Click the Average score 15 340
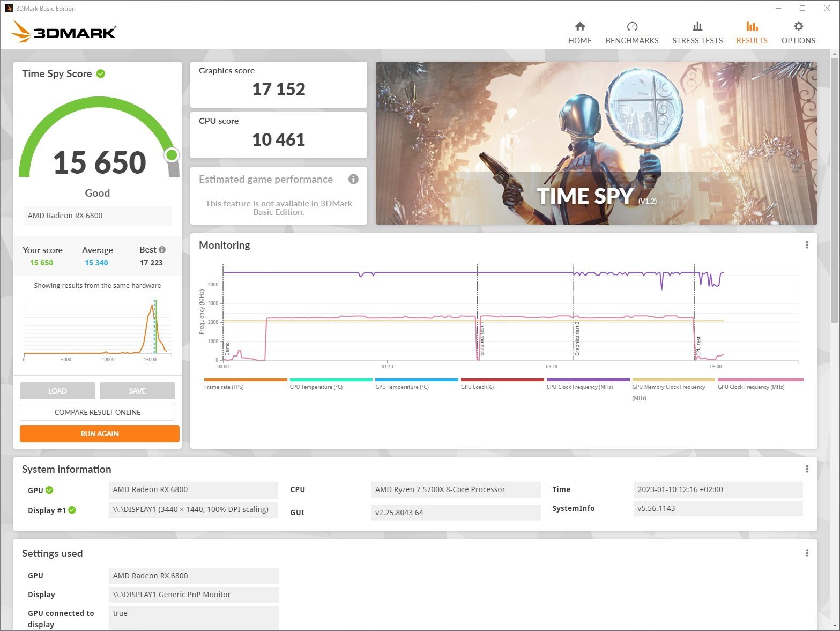This screenshot has height=631, width=840. point(96,263)
